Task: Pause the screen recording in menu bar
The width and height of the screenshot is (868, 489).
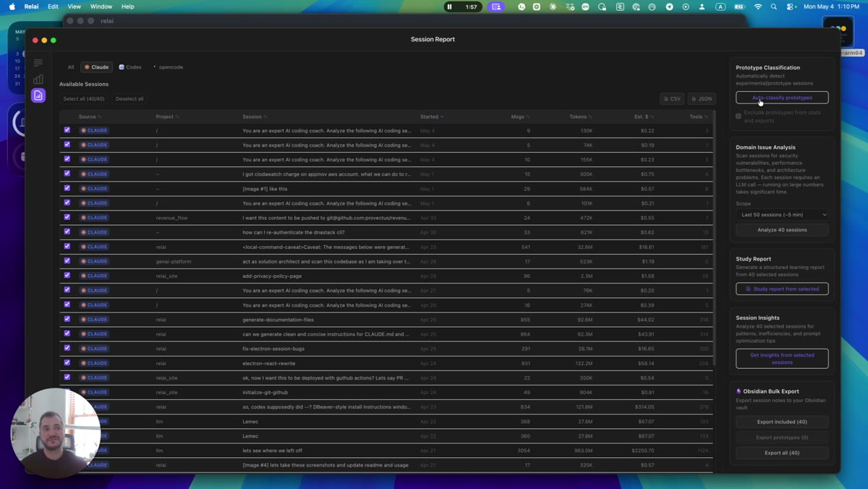Action: [x=449, y=7]
